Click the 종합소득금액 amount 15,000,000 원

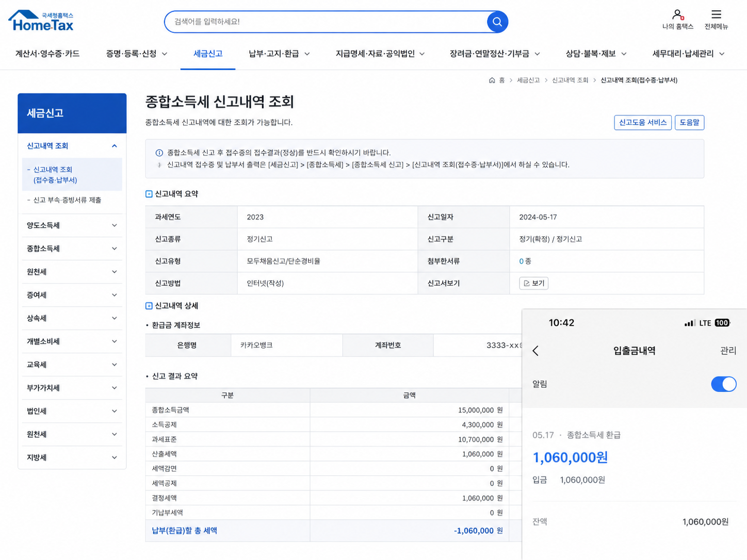click(480, 410)
